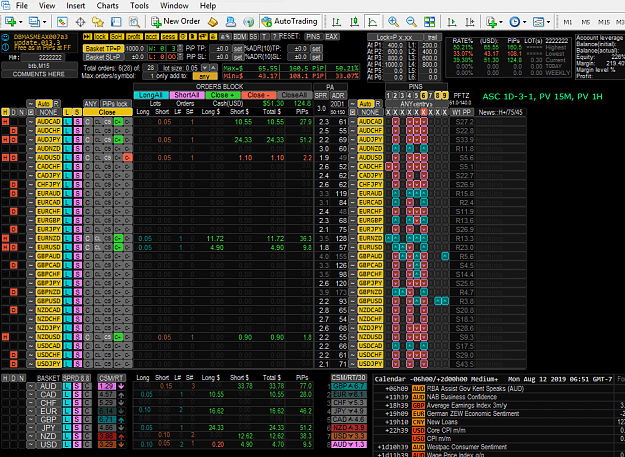Decrease lot size with down arrow
This screenshot has width=625, height=457.
click(x=205, y=68)
